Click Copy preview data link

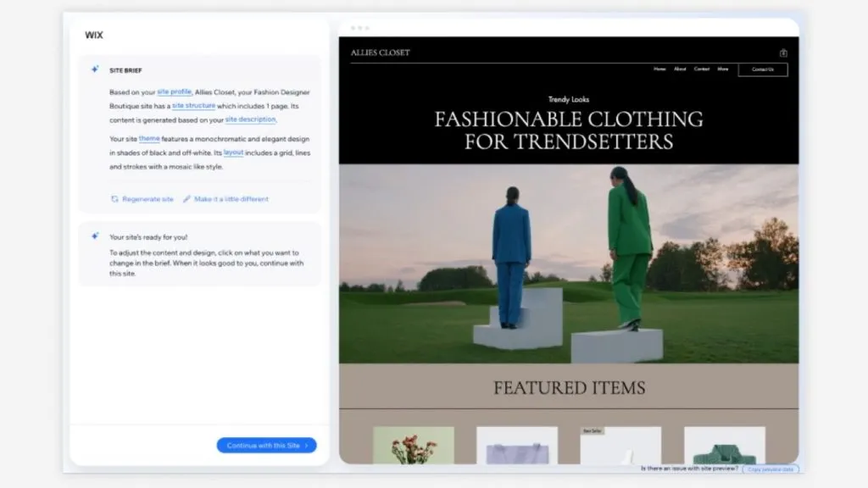[771, 469]
